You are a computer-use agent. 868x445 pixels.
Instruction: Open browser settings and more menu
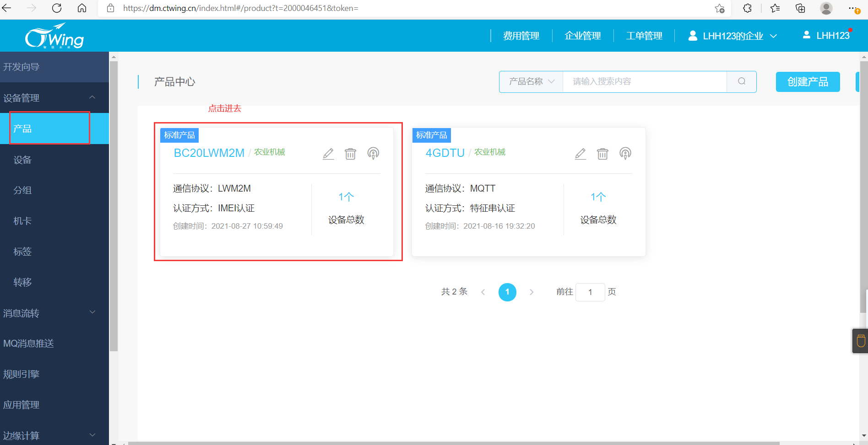click(x=853, y=8)
